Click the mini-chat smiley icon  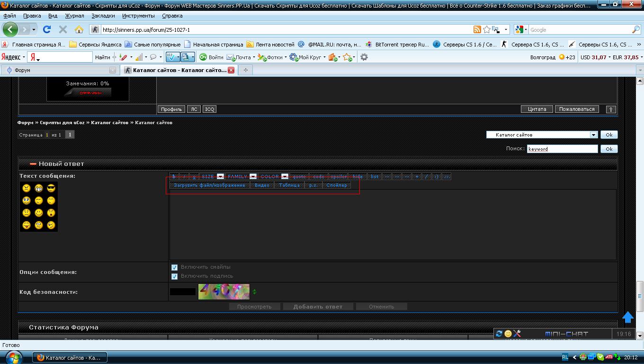click(x=508, y=334)
